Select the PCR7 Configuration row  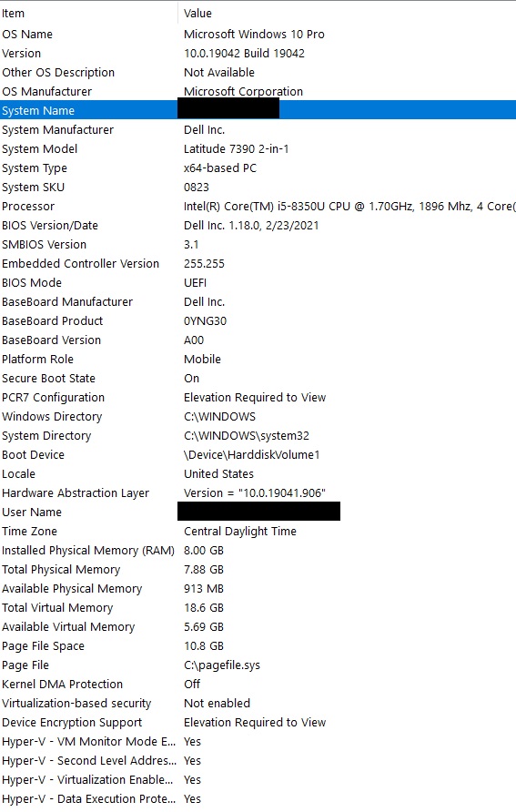click(x=258, y=397)
